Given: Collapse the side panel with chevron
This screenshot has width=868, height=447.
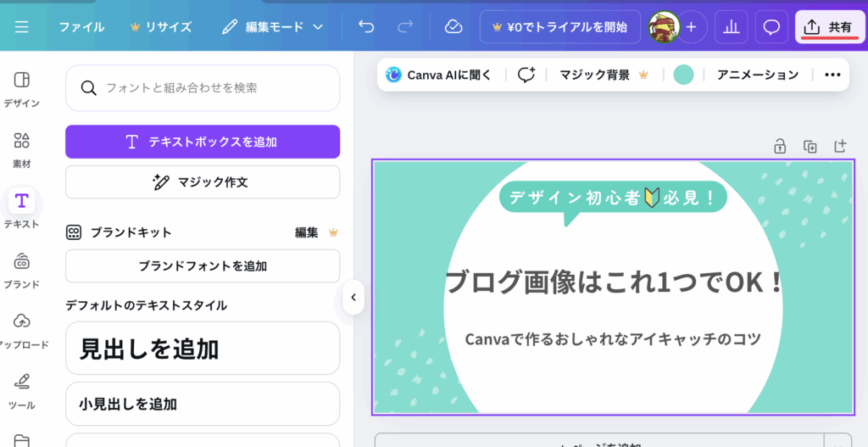Looking at the screenshot, I should [x=353, y=298].
